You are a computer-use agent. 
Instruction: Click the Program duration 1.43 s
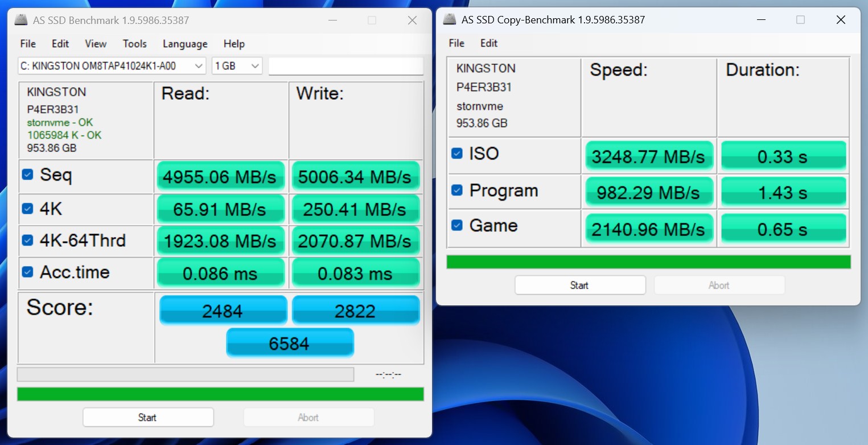coord(783,192)
